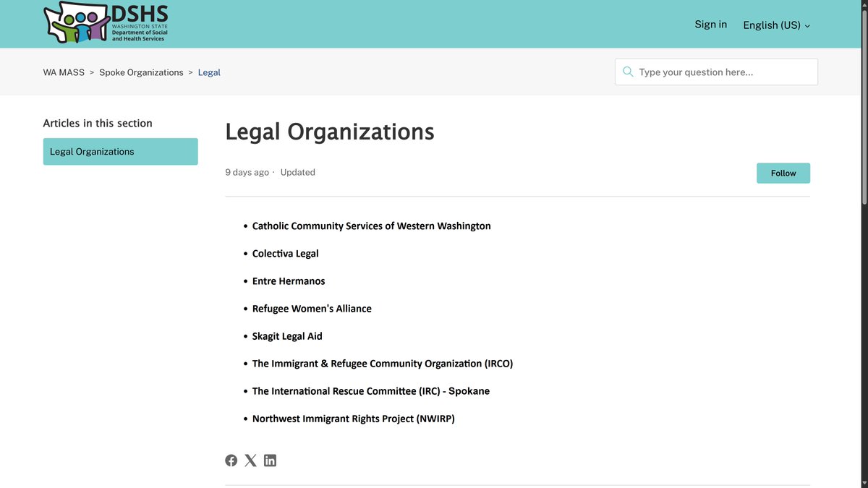Click the scrollbar down arrow

point(864,483)
